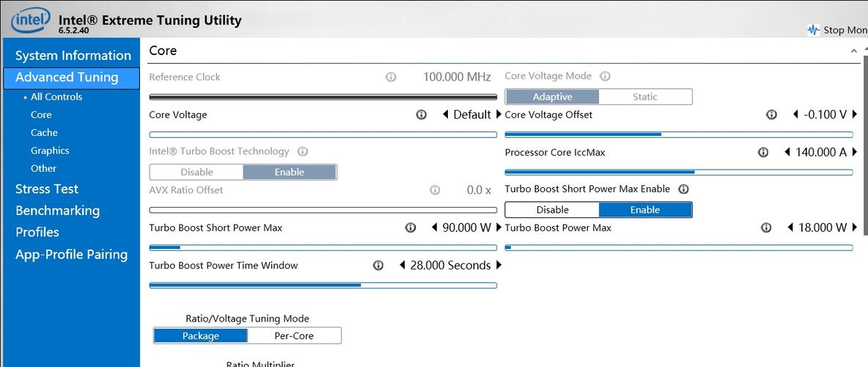The image size is (868, 367).
Task: Show info for Core Voltage
Action: coord(422,115)
